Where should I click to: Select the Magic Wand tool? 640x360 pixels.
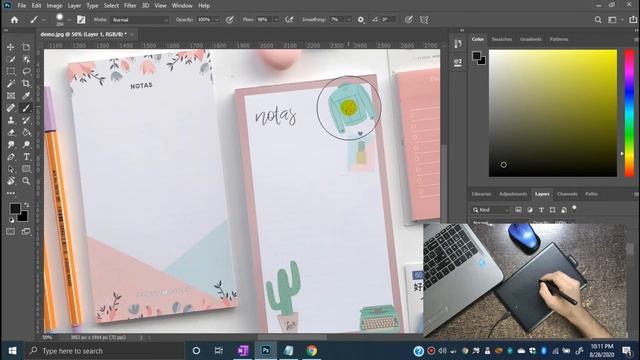pyautogui.click(x=11, y=84)
